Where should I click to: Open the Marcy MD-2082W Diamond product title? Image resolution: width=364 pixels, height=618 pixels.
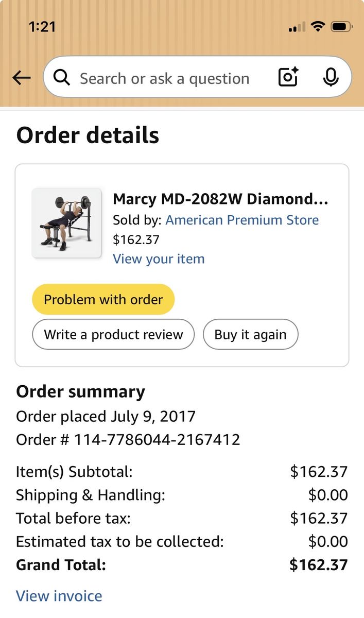point(220,199)
